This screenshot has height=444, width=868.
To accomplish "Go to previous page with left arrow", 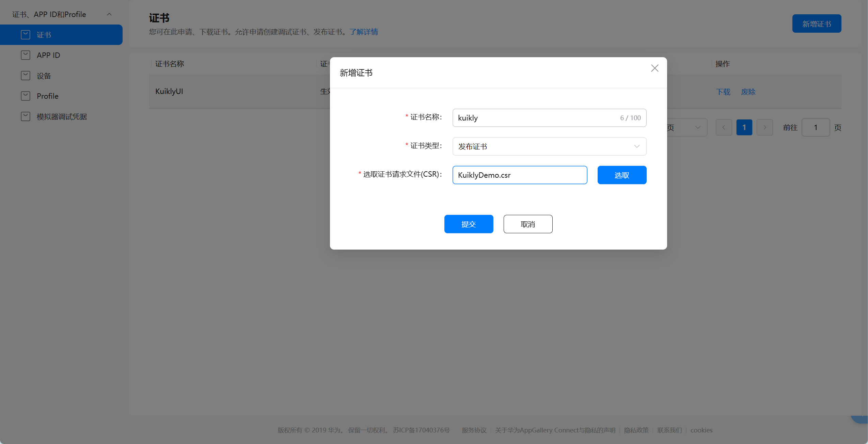I will pos(724,127).
